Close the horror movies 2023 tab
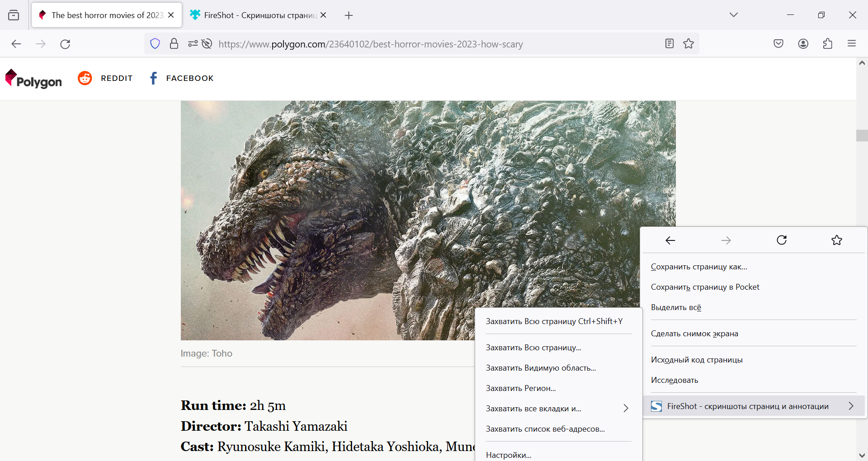 171,15
